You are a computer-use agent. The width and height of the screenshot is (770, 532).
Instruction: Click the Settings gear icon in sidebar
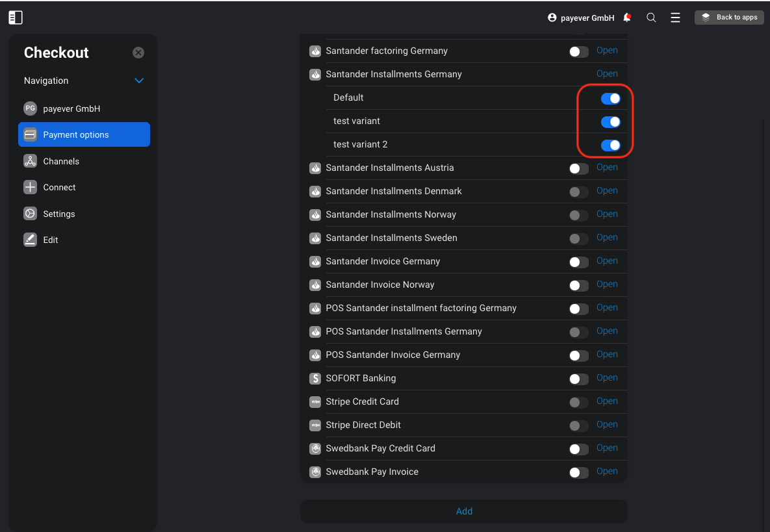pos(31,214)
